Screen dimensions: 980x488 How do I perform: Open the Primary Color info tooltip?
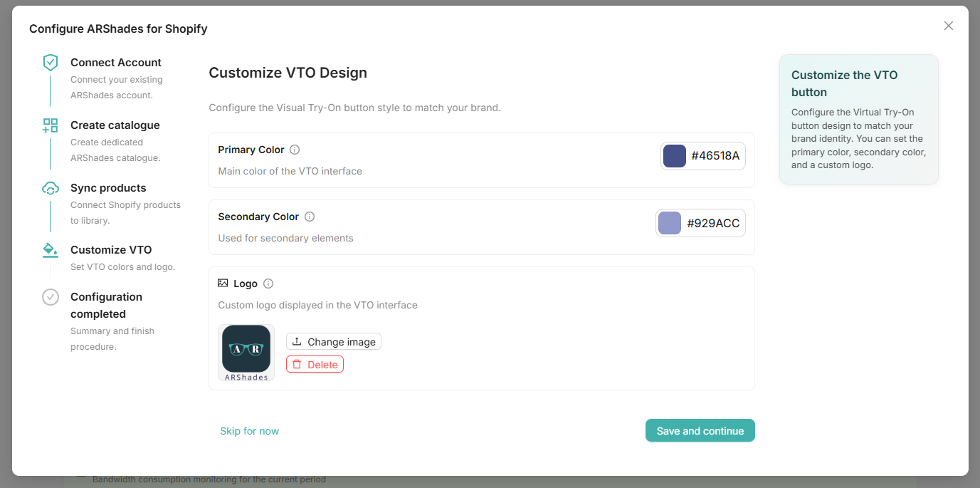295,150
